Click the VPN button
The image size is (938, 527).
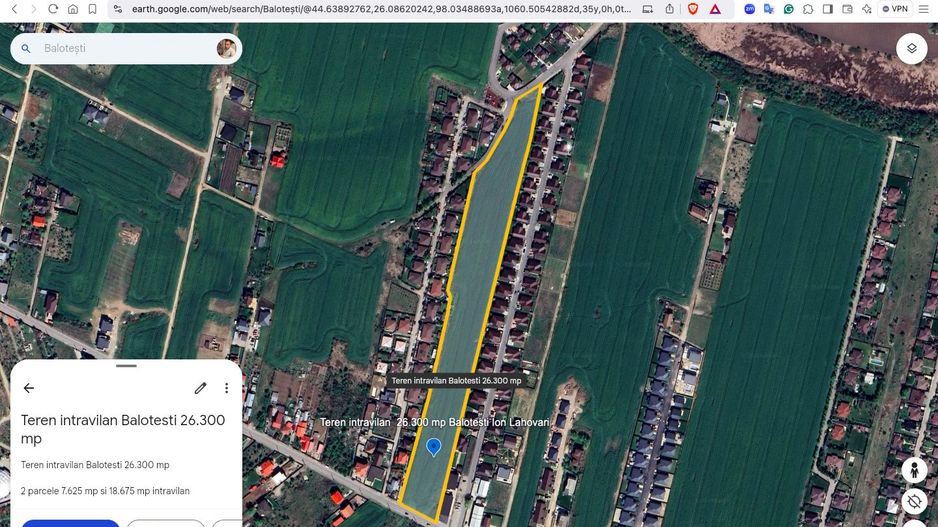896,9
